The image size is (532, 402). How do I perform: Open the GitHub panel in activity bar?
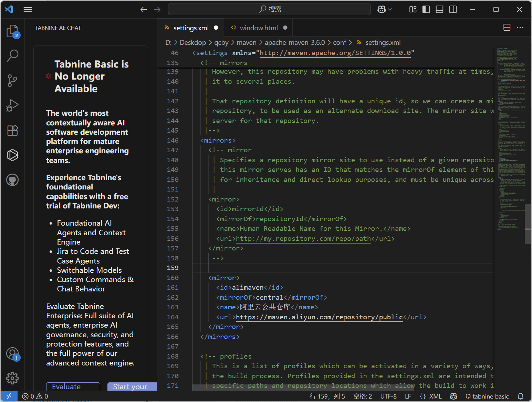pos(12,180)
